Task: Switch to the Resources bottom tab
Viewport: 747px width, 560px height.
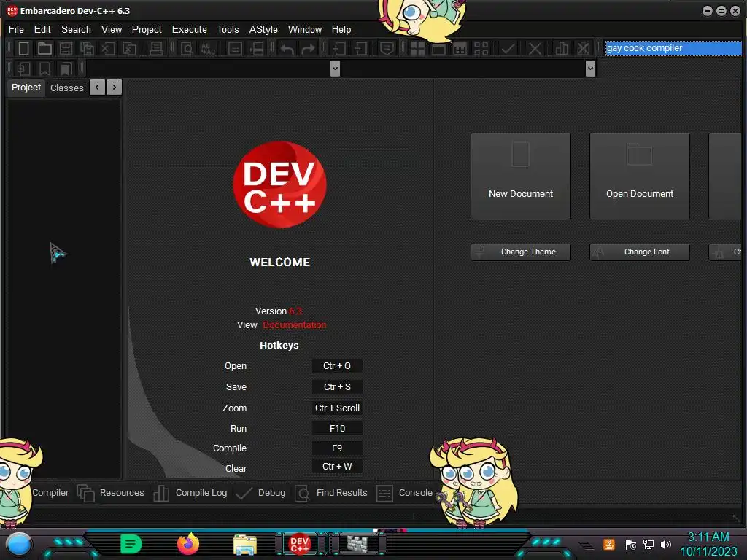Action: pyautogui.click(x=111, y=493)
